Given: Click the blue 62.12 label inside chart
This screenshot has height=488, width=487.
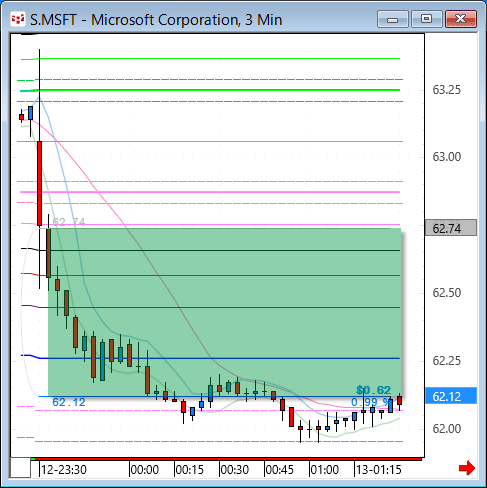Looking at the screenshot, I should tap(69, 402).
